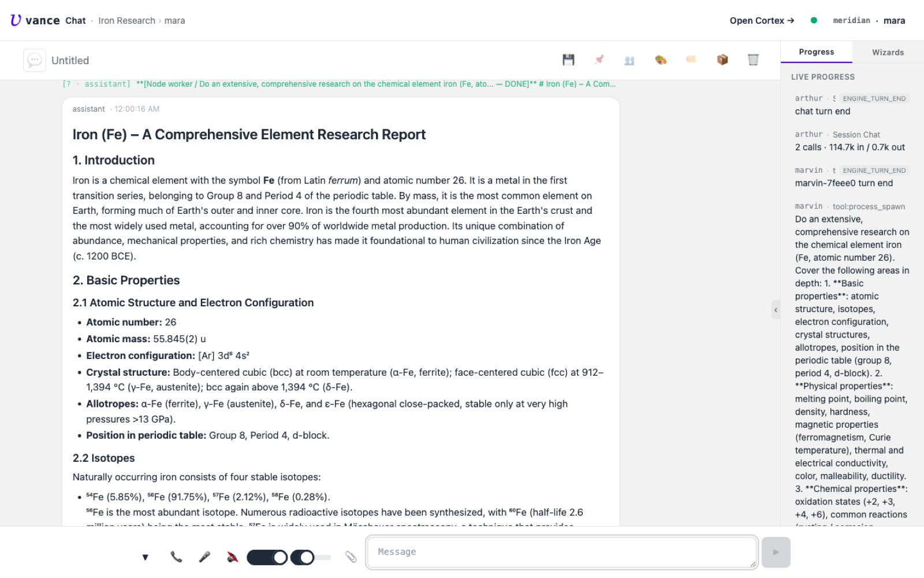Click the marvin tool:process_spawn entry
Viewport: 924px width, 578px height.
(850, 206)
